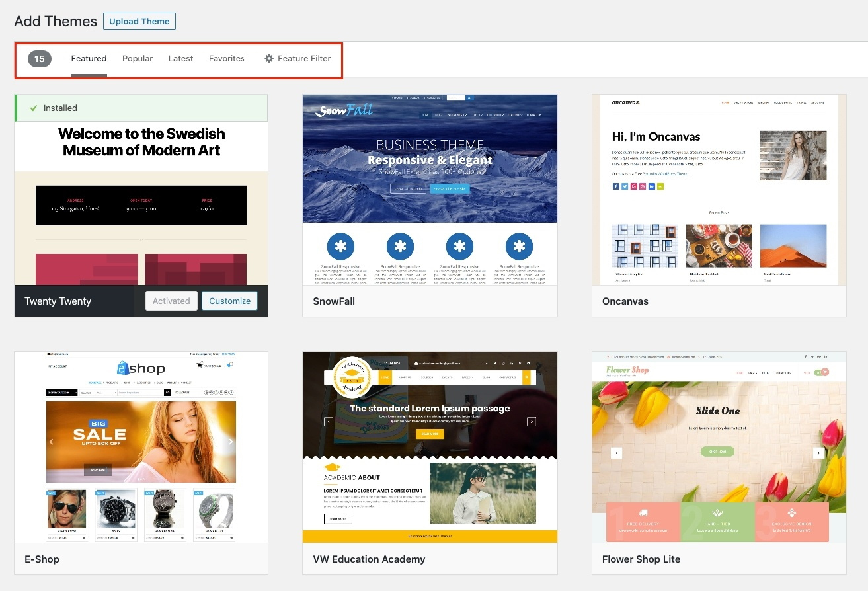Click the Upload Theme button
The height and width of the screenshot is (591, 868).
(x=139, y=21)
